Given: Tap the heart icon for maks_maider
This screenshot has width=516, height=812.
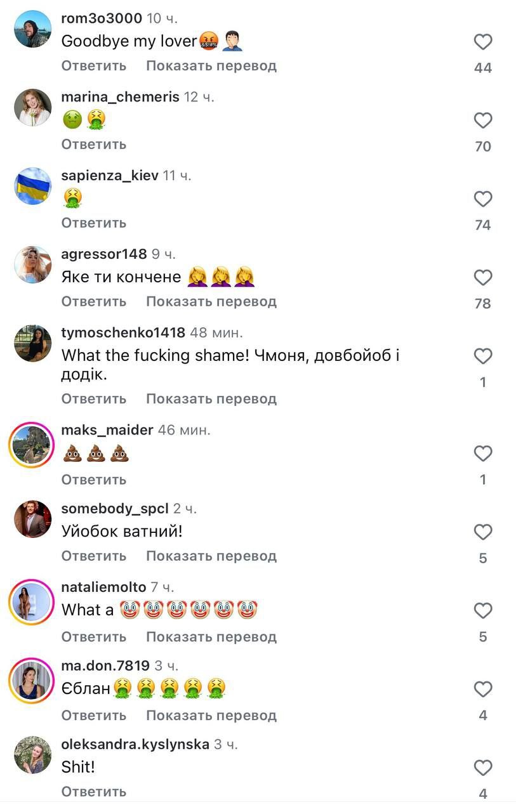Looking at the screenshot, I should click(483, 454).
